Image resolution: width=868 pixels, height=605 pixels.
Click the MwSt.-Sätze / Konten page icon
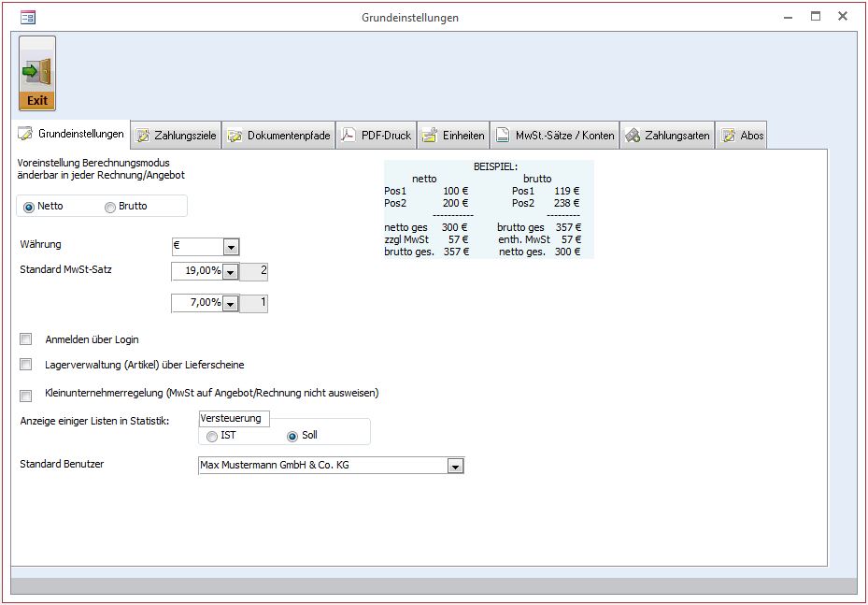(502, 136)
